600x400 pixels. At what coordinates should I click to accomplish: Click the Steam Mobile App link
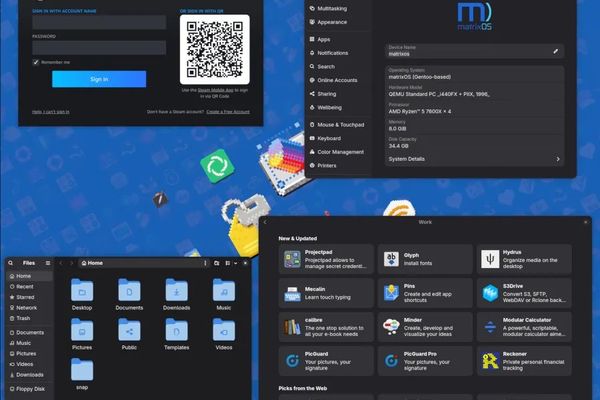click(x=215, y=90)
